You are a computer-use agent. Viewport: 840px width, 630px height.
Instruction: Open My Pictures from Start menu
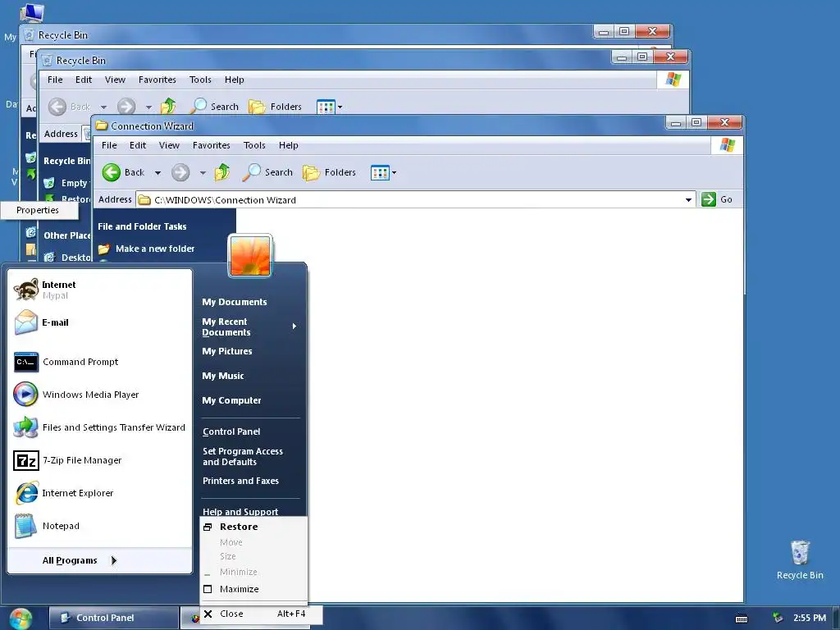[x=227, y=351]
